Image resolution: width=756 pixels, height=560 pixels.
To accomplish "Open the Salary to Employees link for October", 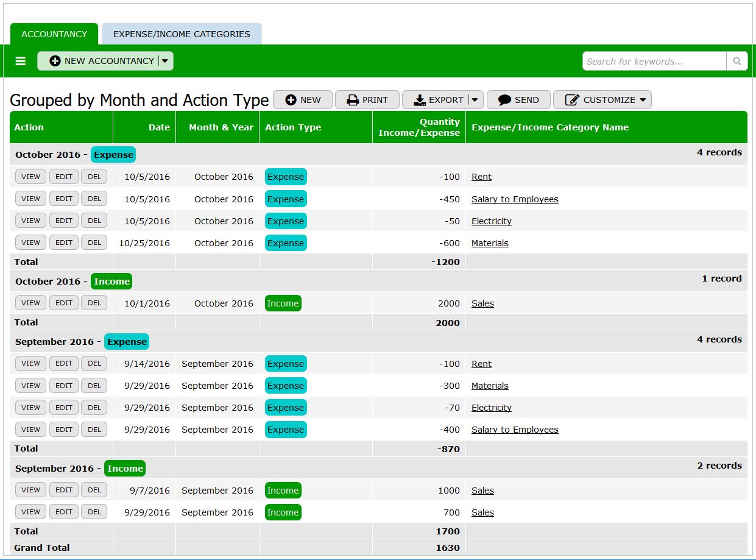I will click(x=515, y=199).
